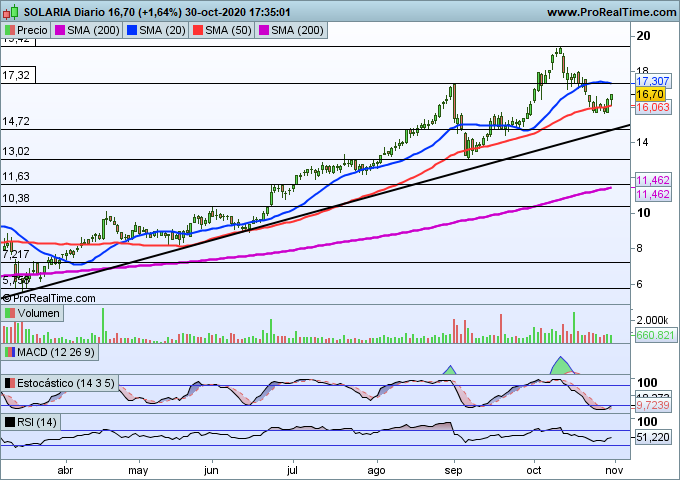Viewport: 680px width, 480px height.
Task: Click the Estocástico indicator icon
Action: tap(10, 383)
